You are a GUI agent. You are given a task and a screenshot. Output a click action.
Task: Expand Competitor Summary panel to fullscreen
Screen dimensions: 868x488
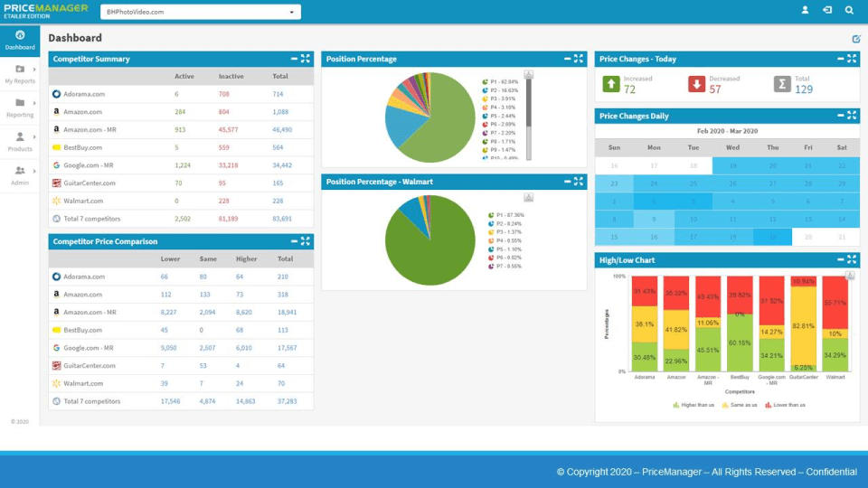pos(305,59)
